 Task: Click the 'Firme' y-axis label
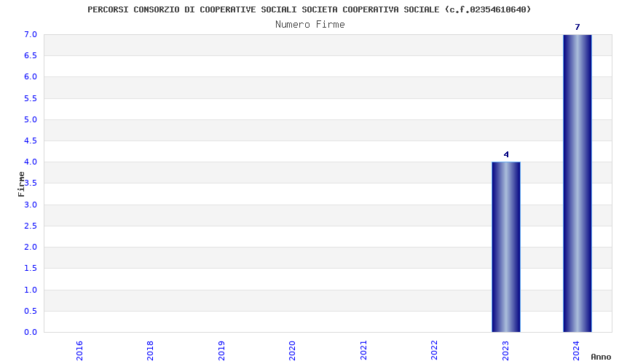coord(21,184)
